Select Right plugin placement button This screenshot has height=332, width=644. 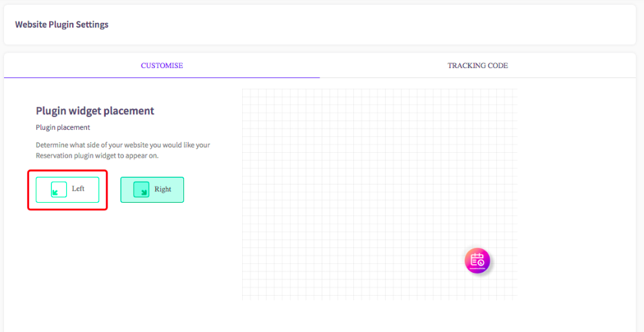[x=152, y=190]
